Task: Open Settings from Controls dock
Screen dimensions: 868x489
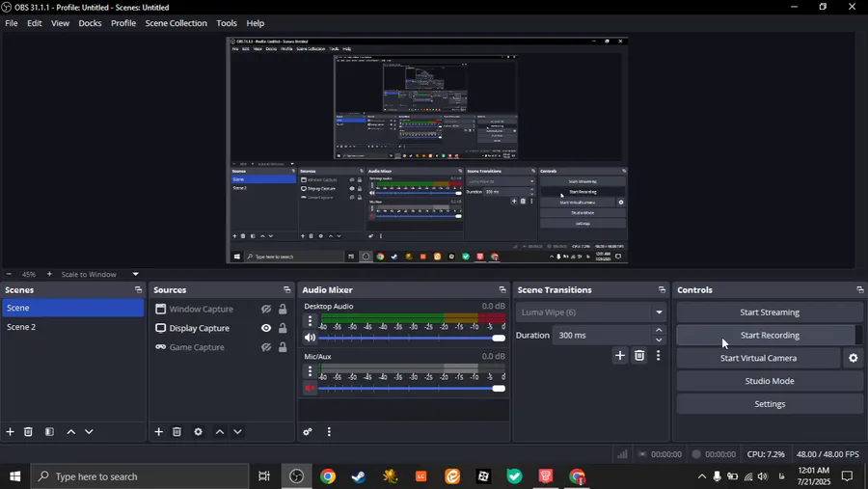Action: pos(770,404)
